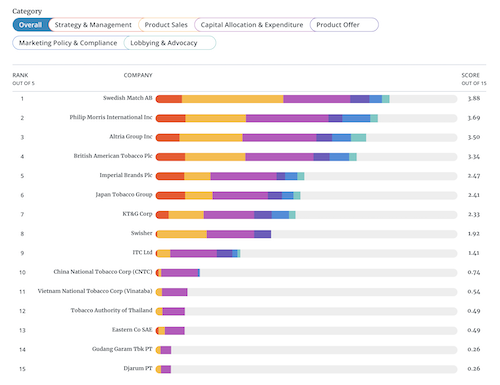Open Philip Morris International Inc entry
500x385 pixels.
(x=111, y=117)
